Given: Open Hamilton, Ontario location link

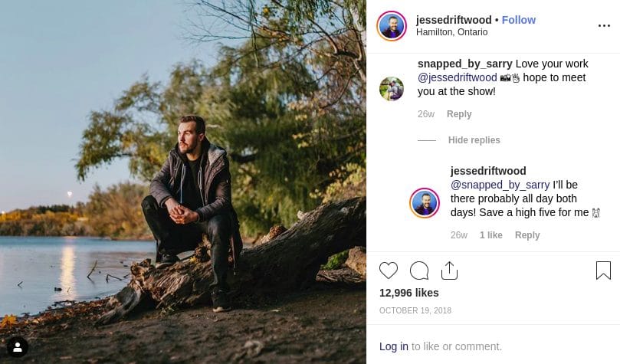Looking at the screenshot, I should [x=451, y=33].
